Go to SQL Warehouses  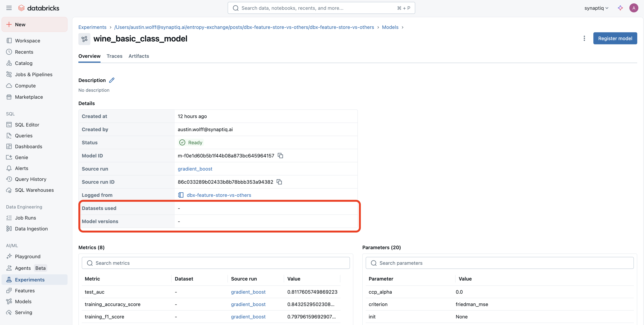click(34, 190)
